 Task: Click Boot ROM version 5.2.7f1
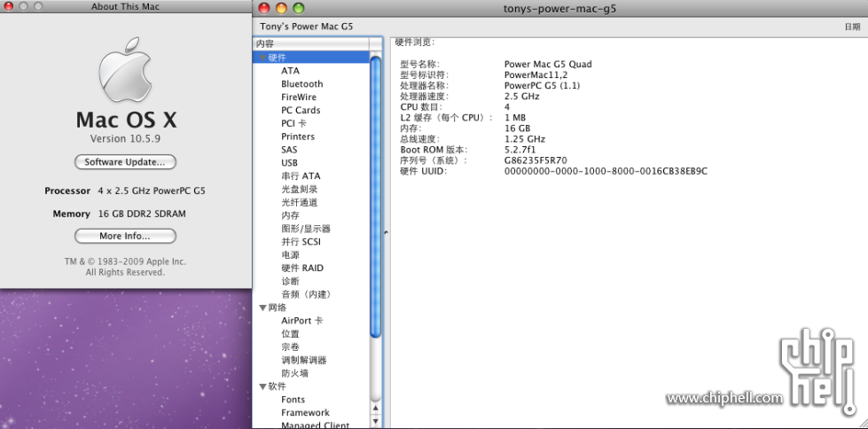(x=520, y=150)
